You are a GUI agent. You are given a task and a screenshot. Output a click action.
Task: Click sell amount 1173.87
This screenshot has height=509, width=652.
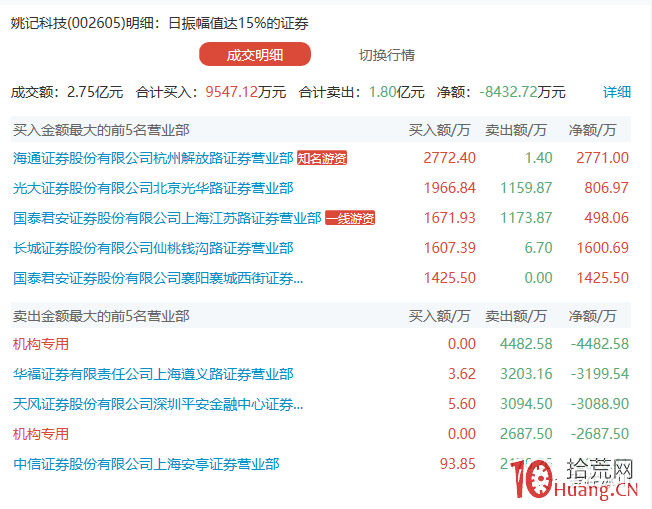pyautogui.click(x=526, y=218)
